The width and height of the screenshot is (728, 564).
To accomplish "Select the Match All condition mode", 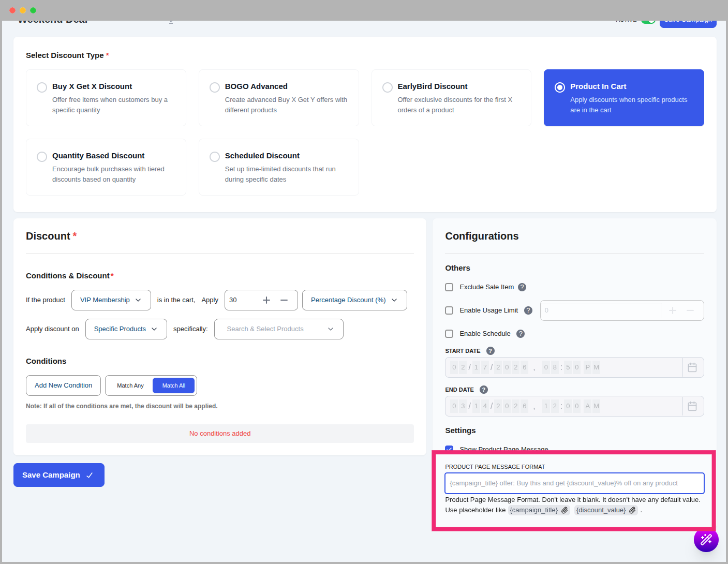I will point(173,385).
